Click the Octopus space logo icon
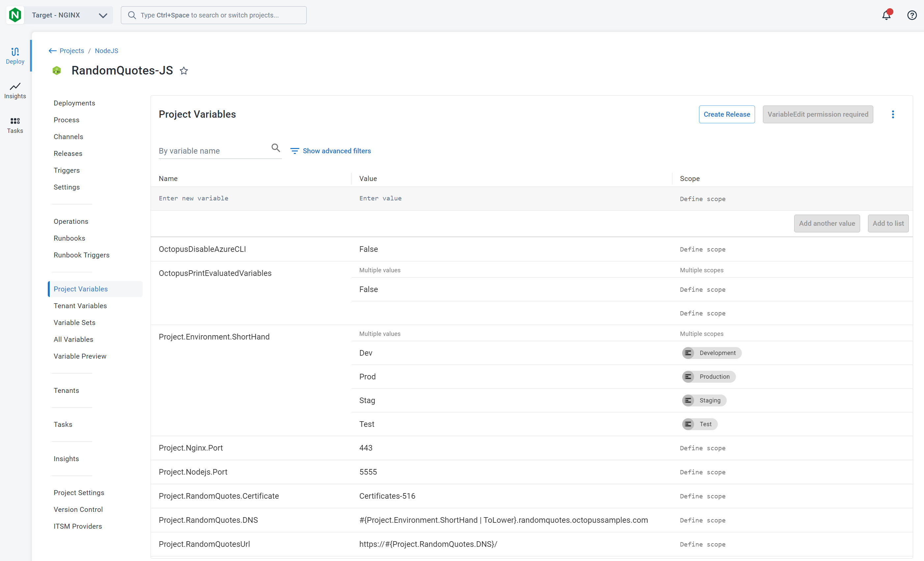Image resolution: width=924 pixels, height=561 pixels. click(15, 15)
